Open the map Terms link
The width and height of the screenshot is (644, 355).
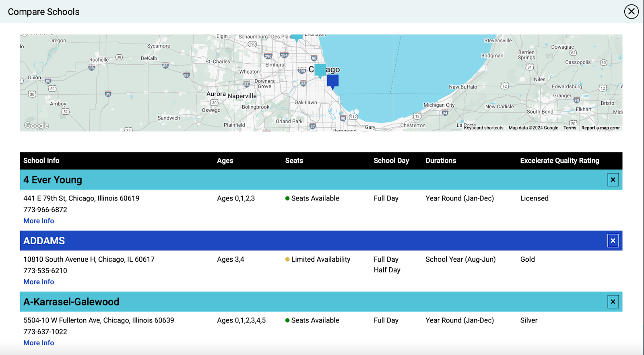pos(570,128)
